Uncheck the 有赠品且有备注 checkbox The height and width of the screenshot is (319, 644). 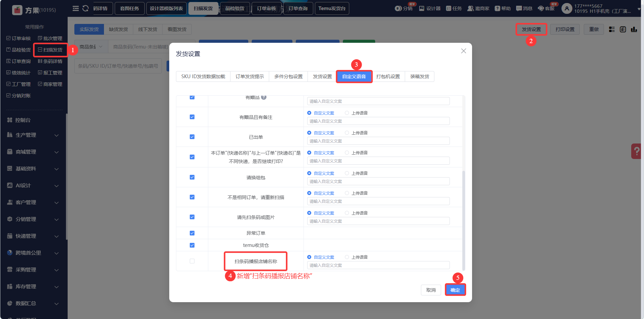192,117
